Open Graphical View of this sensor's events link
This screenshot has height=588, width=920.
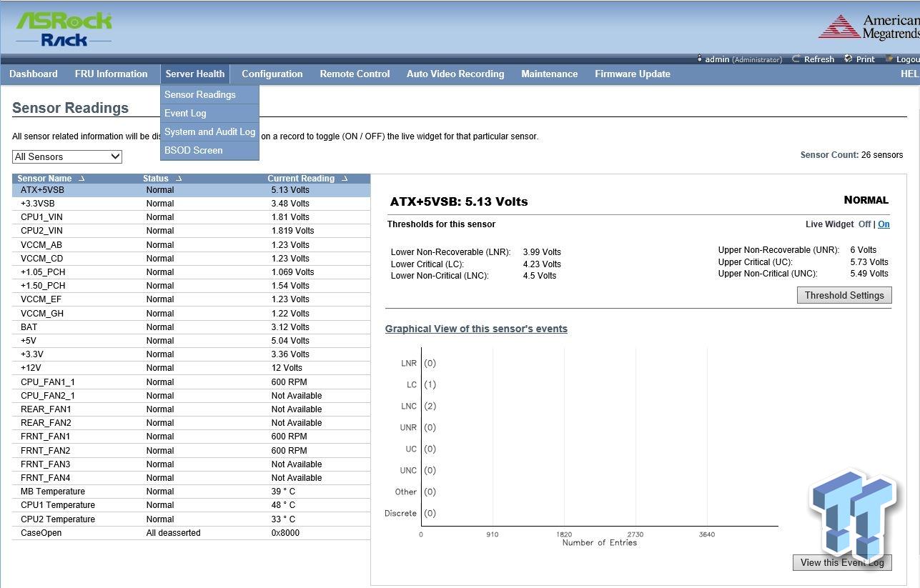pos(476,329)
